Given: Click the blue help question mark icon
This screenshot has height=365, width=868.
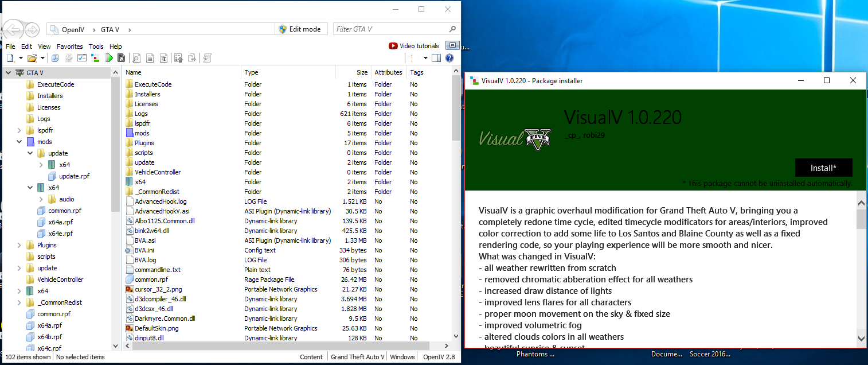Looking at the screenshot, I should 449,58.
